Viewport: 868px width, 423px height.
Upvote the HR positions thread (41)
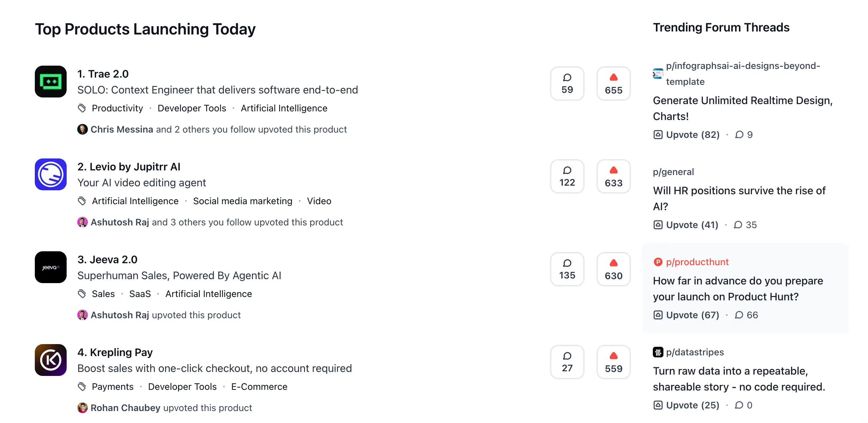click(x=685, y=225)
